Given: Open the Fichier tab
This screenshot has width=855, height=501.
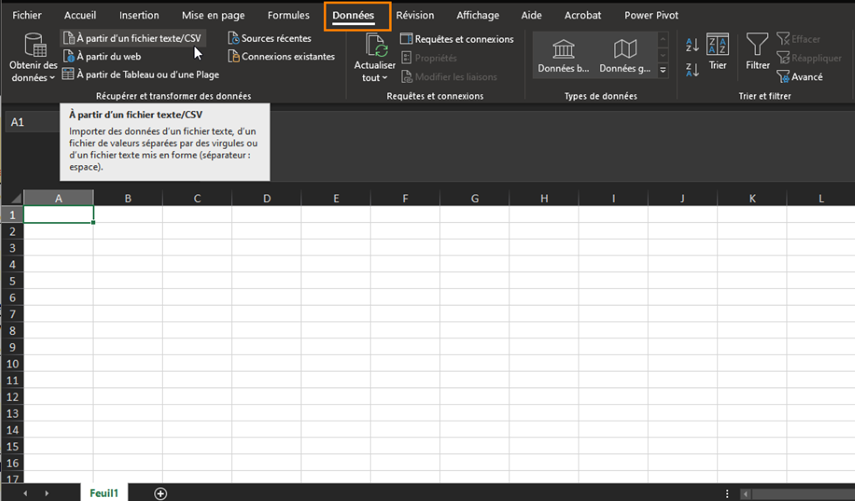Looking at the screenshot, I should pyautogui.click(x=27, y=15).
